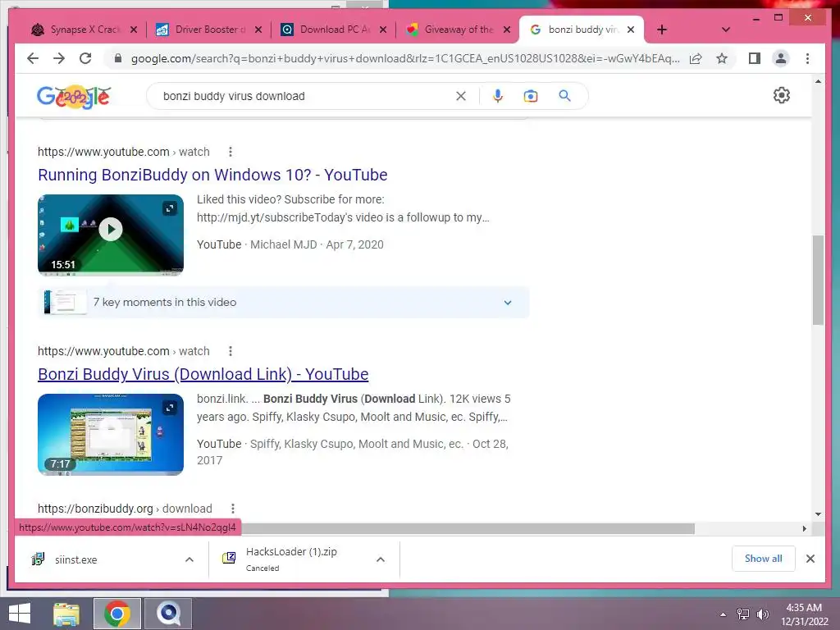
Task: Click the scroll right arrow
Action: point(804,529)
